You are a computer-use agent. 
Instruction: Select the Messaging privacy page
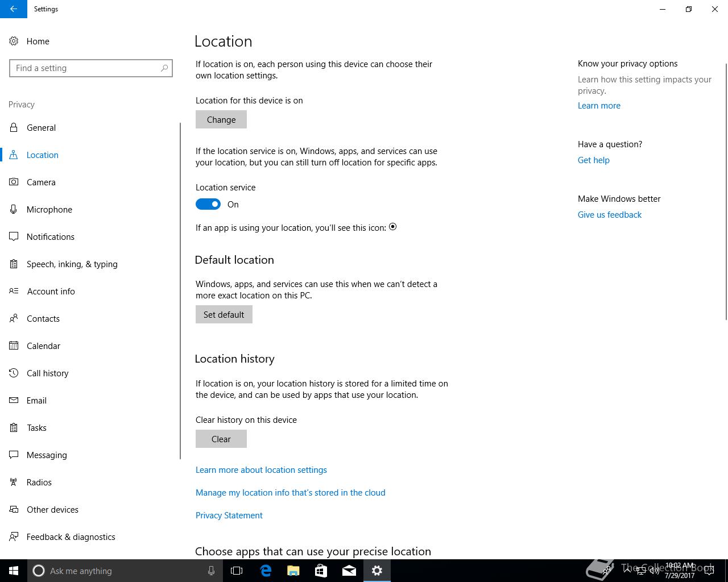click(91, 455)
